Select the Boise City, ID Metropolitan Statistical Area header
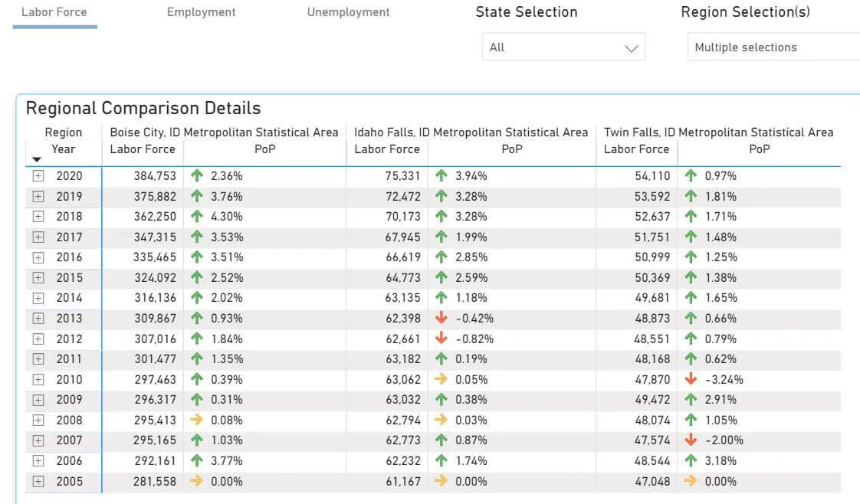The height and width of the screenshot is (504, 860). (224, 133)
